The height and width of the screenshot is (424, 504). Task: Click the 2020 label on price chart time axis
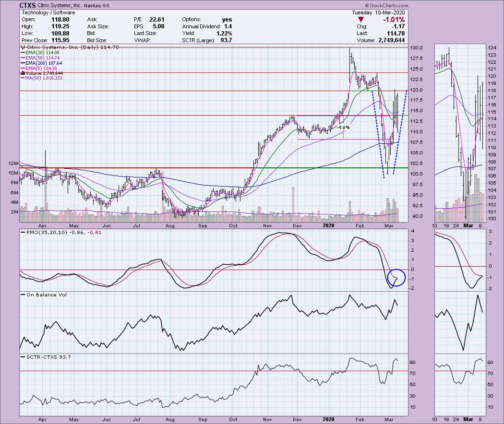[x=328, y=225]
